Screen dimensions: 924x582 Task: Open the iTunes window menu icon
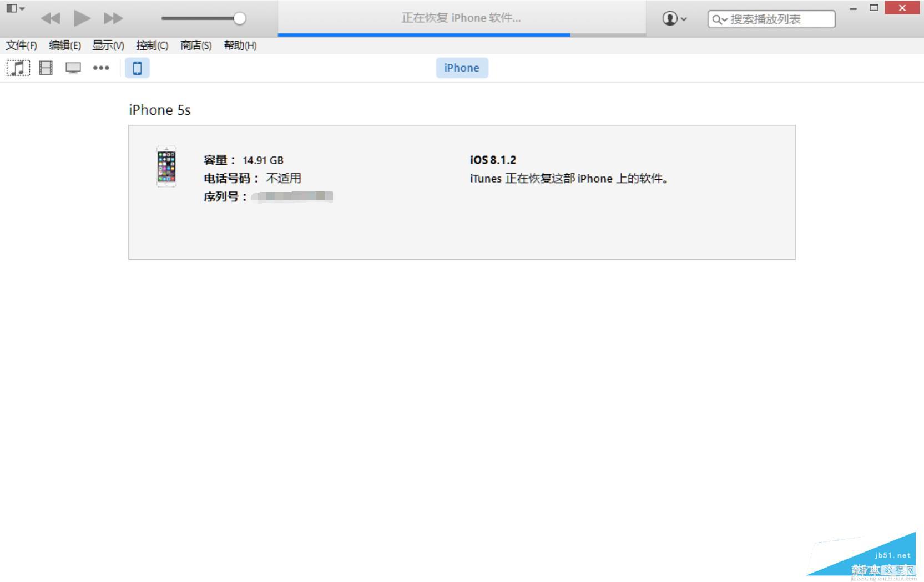(x=15, y=8)
